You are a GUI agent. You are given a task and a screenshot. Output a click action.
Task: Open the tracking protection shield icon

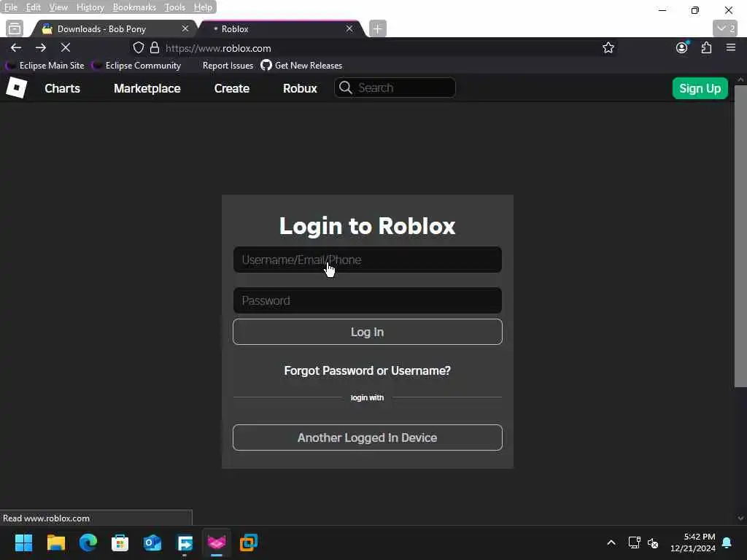tap(138, 47)
